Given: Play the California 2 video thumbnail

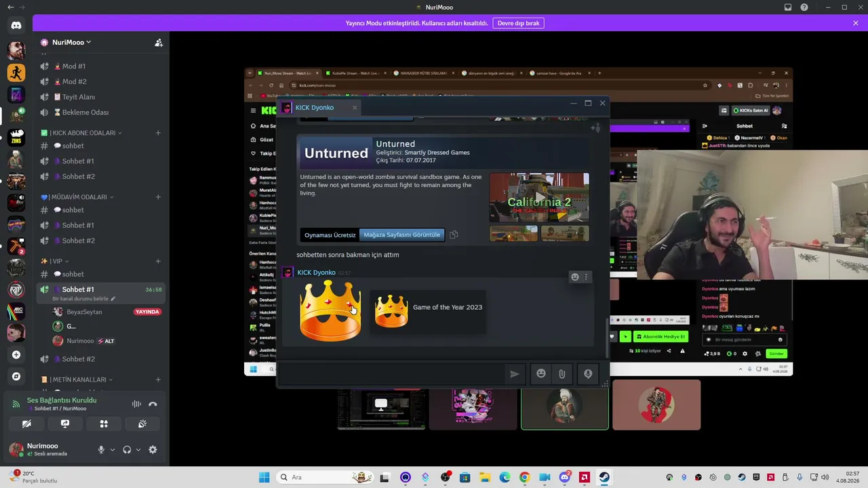Looking at the screenshot, I should [x=539, y=197].
